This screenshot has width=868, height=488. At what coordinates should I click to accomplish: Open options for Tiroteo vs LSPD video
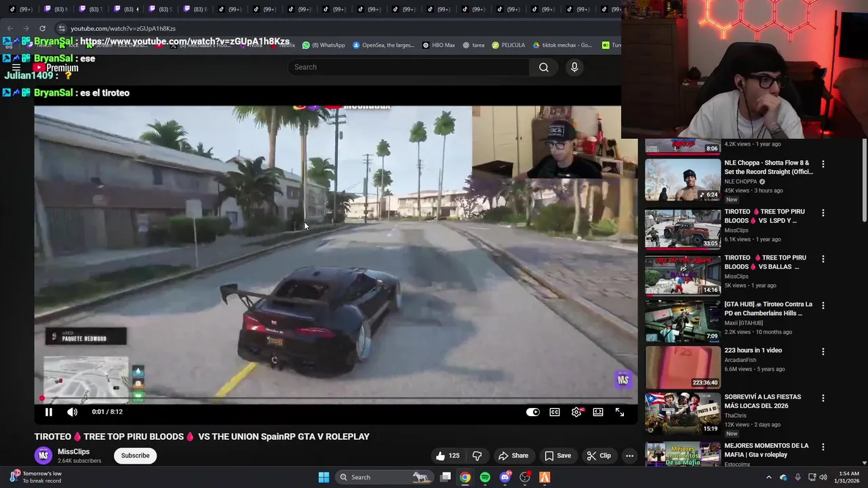823,213
